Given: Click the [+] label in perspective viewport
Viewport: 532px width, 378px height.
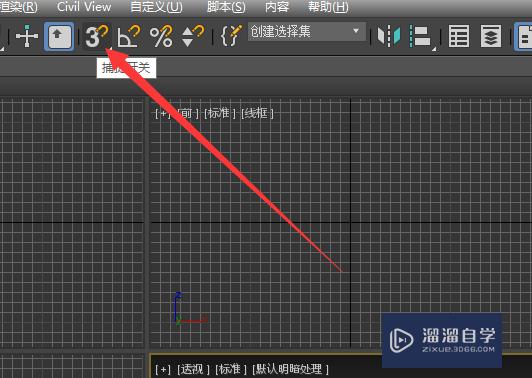Looking at the screenshot, I should pyautogui.click(x=163, y=369).
